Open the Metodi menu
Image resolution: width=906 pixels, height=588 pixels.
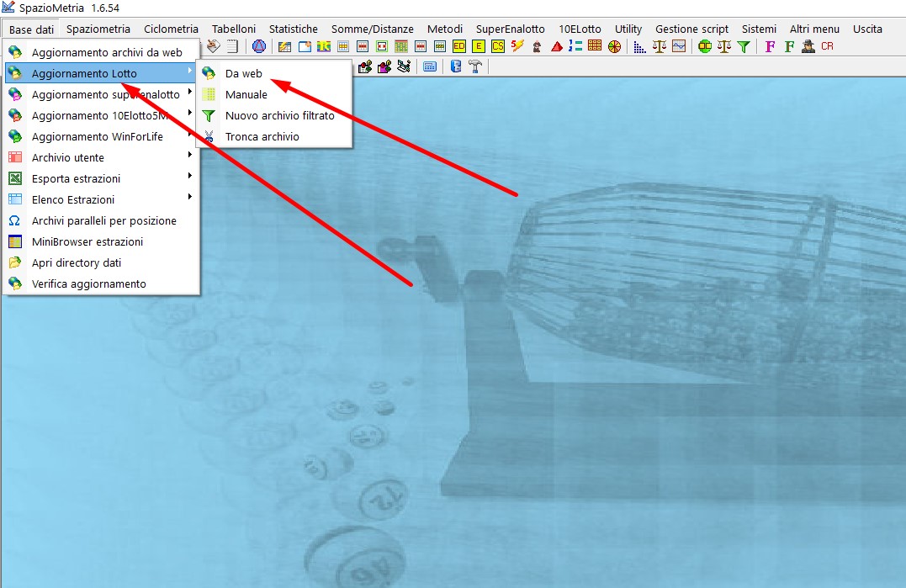(x=445, y=29)
